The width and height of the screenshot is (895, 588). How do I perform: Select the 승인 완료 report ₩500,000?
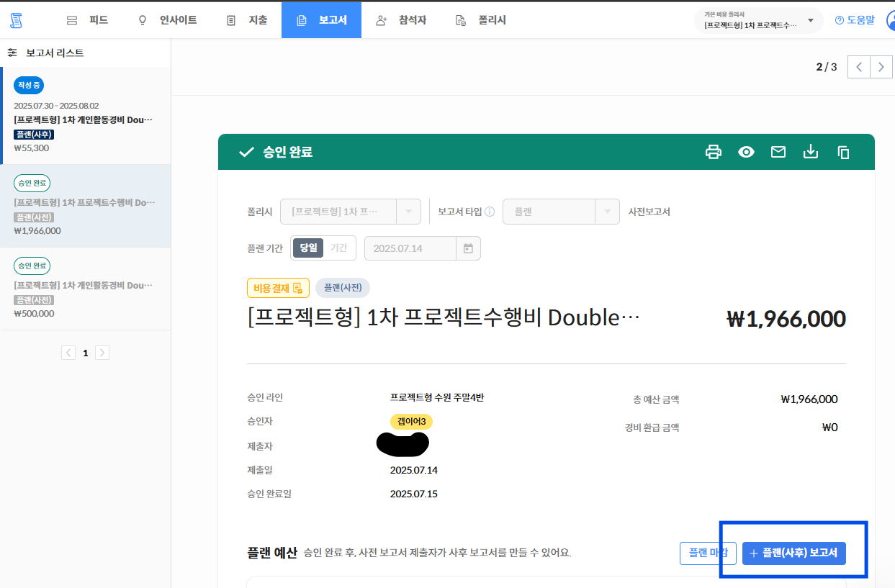tap(86, 288)
